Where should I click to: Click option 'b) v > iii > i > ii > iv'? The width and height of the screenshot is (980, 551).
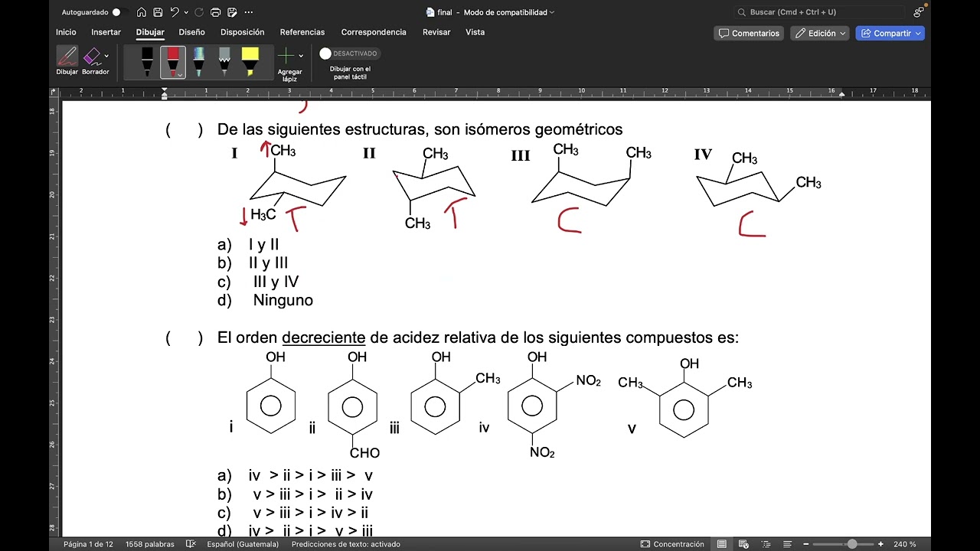295,494
